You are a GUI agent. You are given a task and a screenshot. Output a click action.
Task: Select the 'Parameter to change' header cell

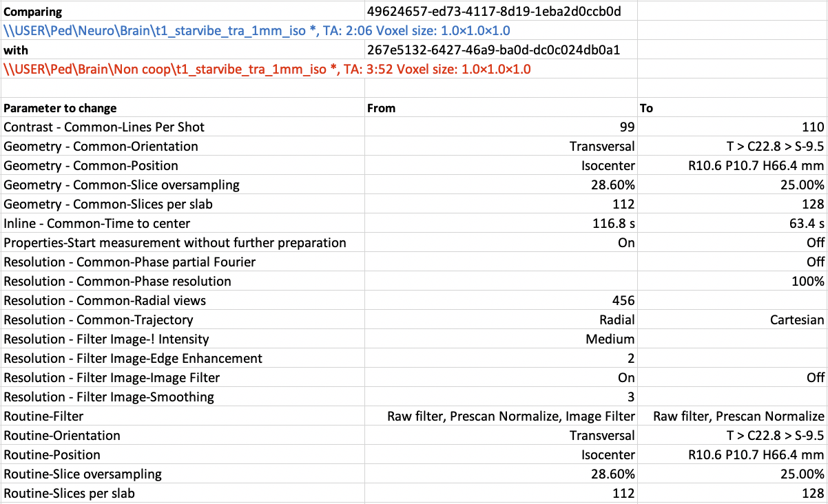[61, 108]
